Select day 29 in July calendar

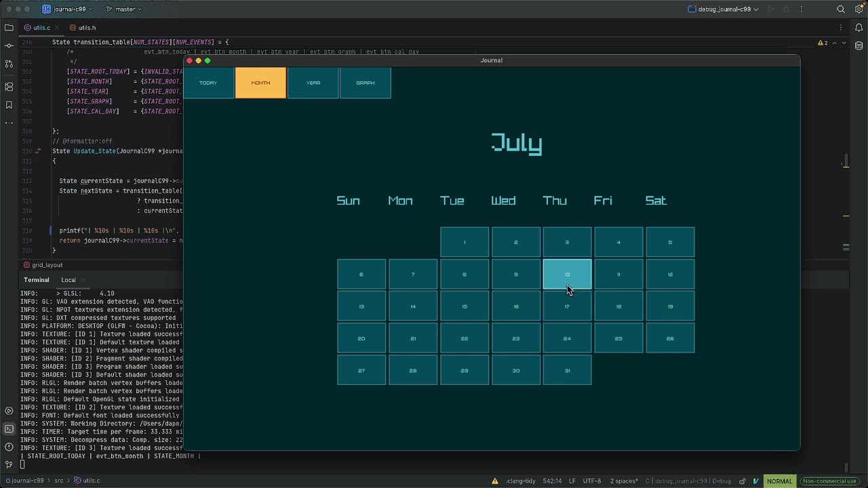point(465,371)
